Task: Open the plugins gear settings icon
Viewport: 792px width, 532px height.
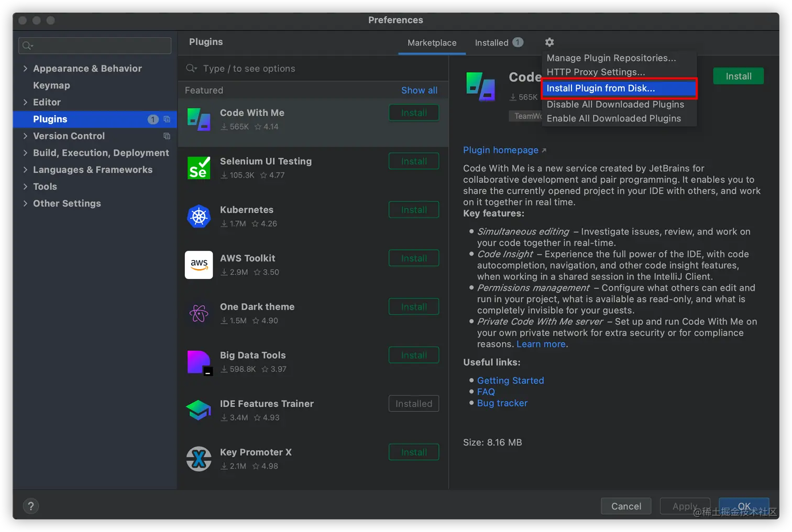Action: coord(549,42)
